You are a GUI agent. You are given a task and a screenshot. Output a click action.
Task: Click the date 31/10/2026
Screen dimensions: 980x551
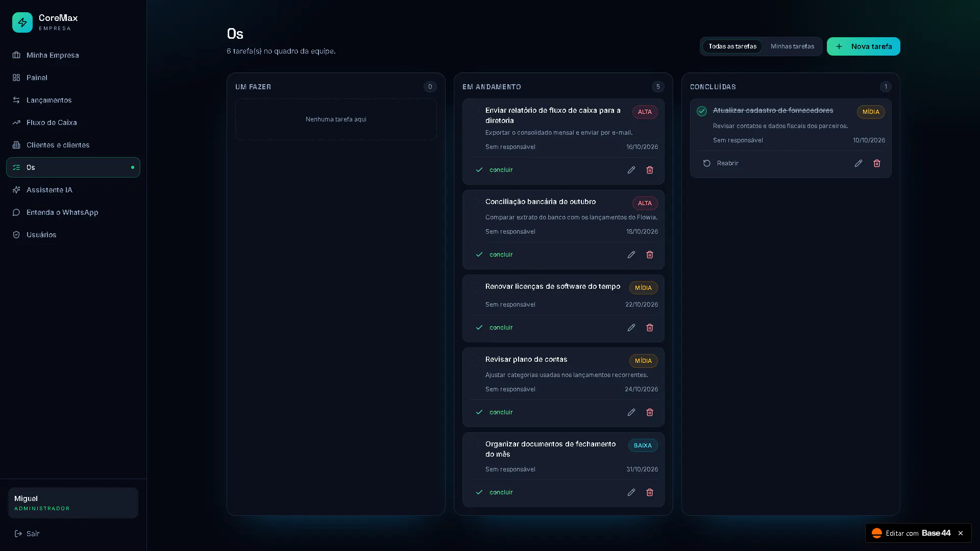[642, 469]
